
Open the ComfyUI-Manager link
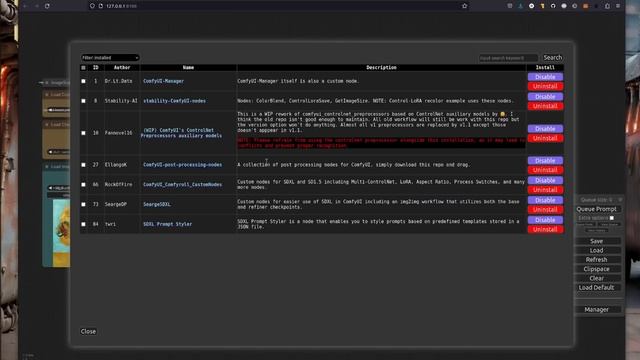(163, 81)
